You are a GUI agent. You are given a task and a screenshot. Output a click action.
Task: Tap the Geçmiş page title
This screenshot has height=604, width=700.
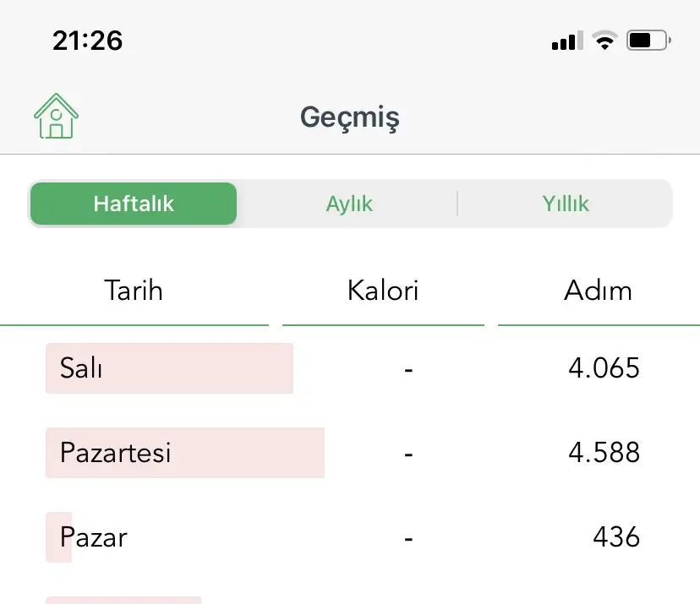tap(349, 117)
